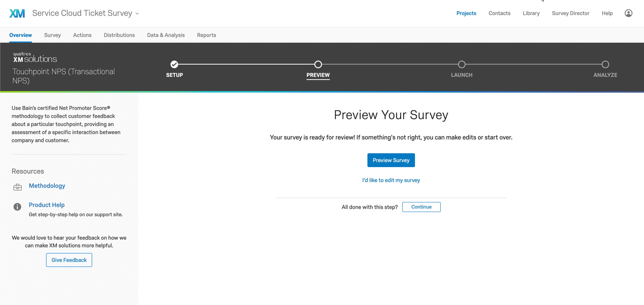Screen dimensions: 644x305
Task: Open the Data & Analysis tab
Action: point(166,35)
